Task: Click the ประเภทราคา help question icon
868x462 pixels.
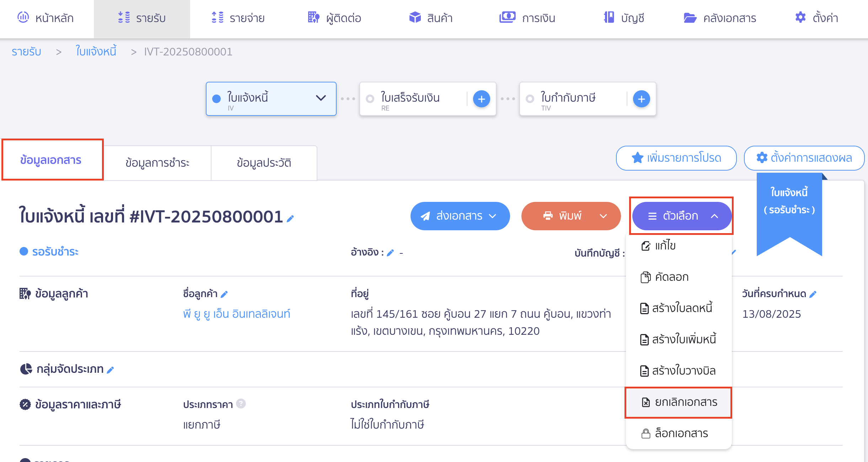Action: point(241,404)
